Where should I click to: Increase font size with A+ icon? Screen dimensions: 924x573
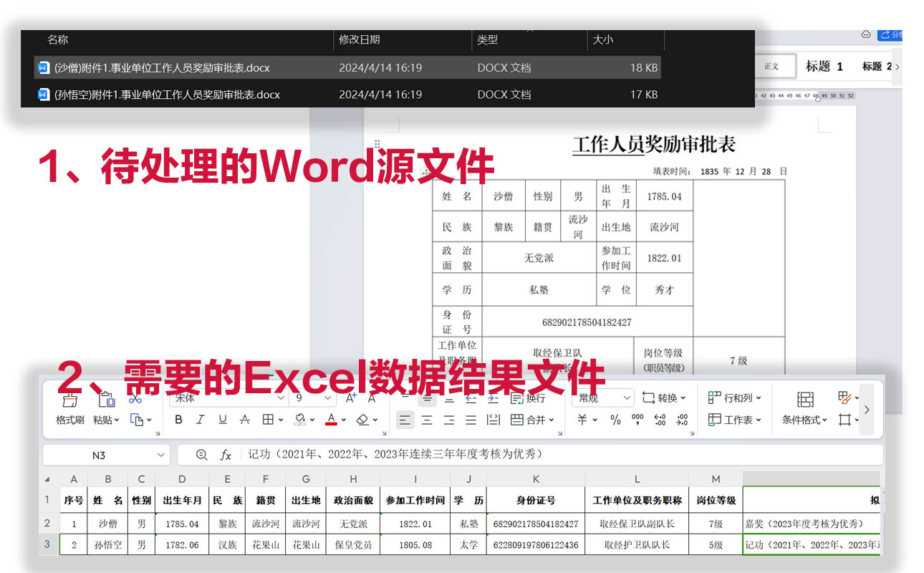351,398
